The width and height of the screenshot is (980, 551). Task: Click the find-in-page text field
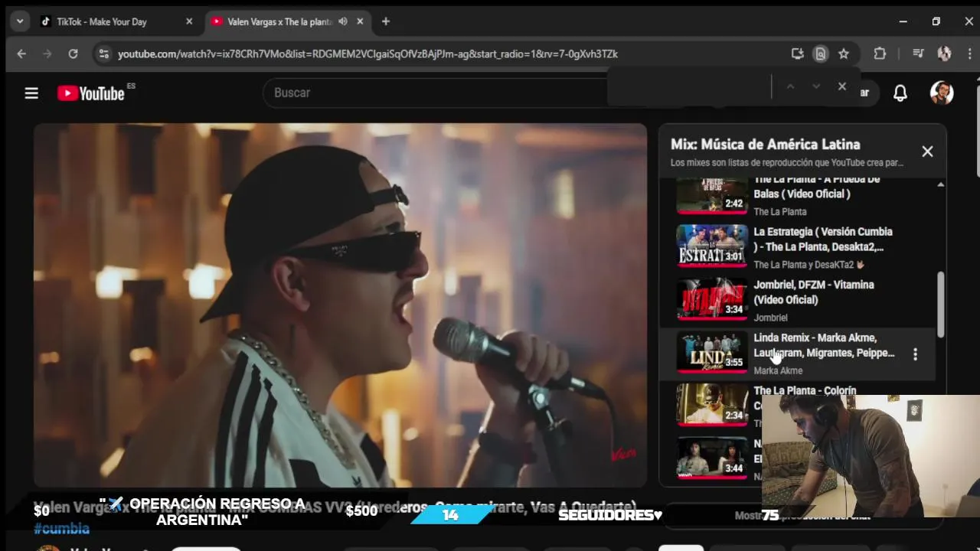[x=691, y=86]
